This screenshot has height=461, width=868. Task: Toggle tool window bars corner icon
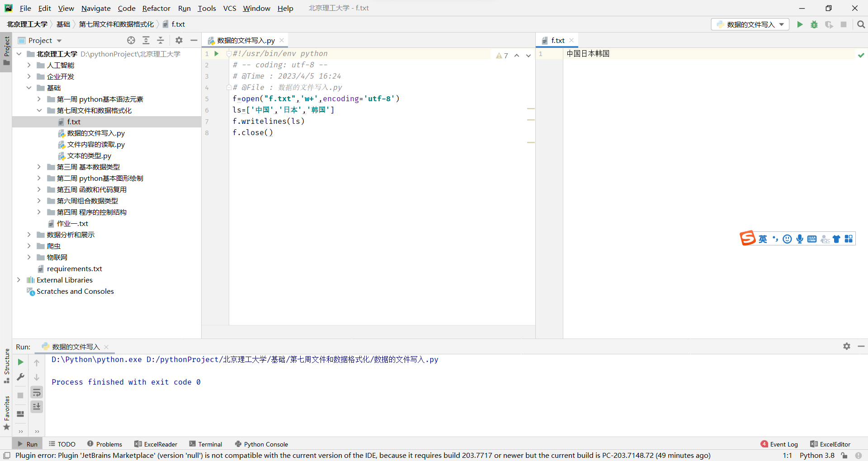click(7, 456)
